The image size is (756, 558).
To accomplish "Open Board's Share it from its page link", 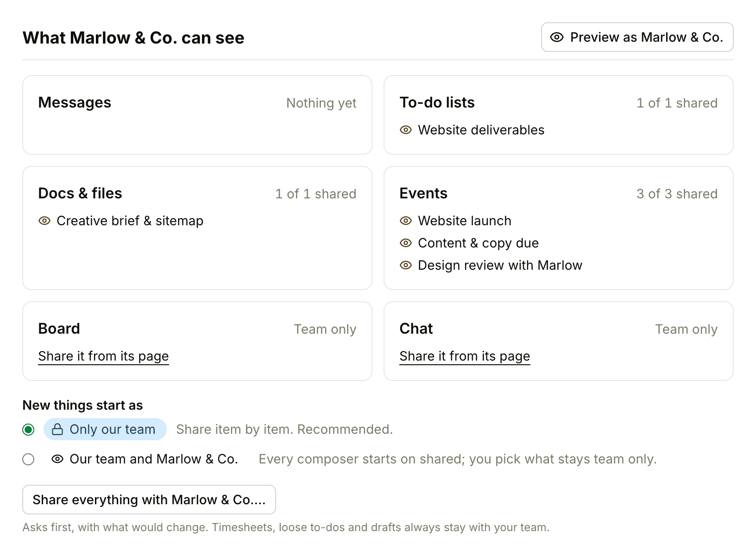I will [103, 356].
